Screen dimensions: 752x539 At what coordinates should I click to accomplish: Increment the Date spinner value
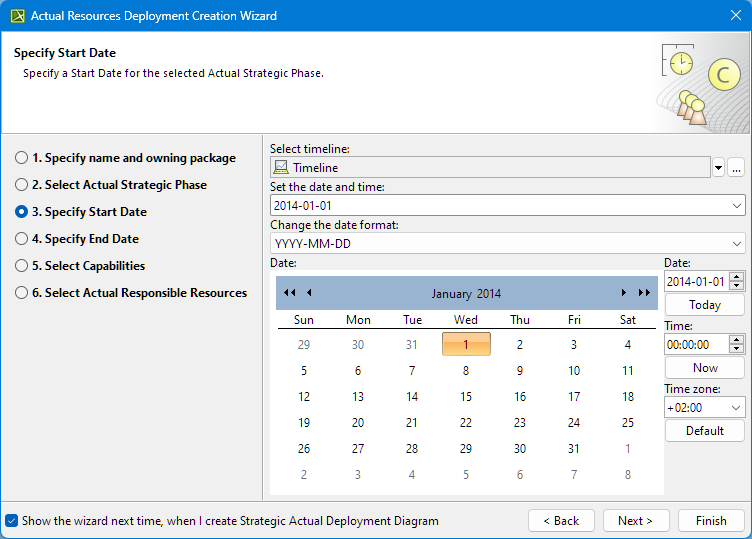[738, 277]
